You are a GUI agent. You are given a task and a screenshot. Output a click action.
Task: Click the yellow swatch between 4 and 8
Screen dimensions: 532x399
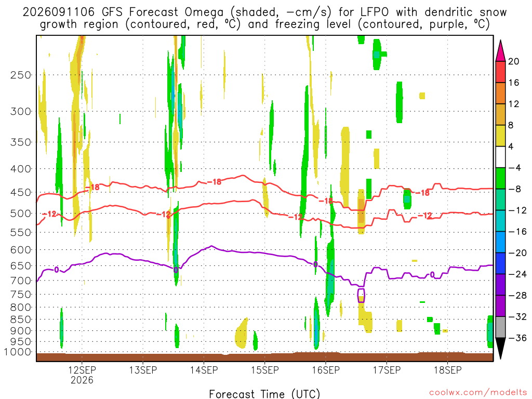(x=500, y=136)
